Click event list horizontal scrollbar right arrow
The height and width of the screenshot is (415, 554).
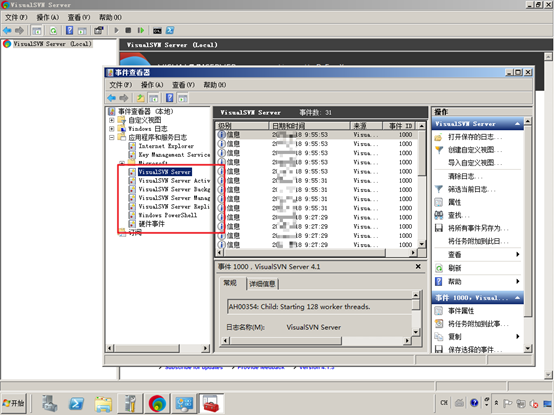pyautogui.click(x=413, y=253)
